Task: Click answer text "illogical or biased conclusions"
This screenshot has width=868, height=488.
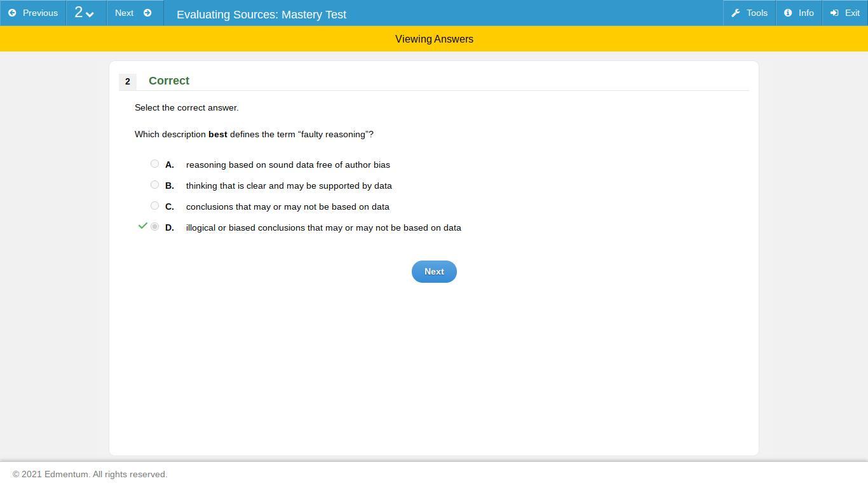Action: (245, 227)
